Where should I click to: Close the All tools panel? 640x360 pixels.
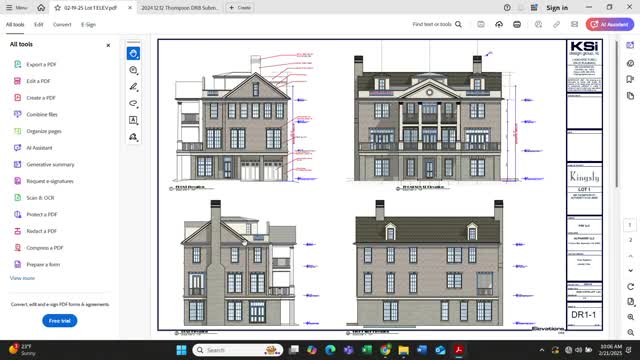(108, 45)
